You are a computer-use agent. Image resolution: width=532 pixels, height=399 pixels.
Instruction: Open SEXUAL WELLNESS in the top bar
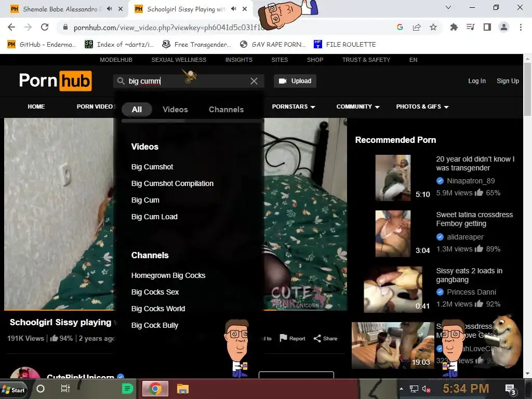(x=179, y=60)
